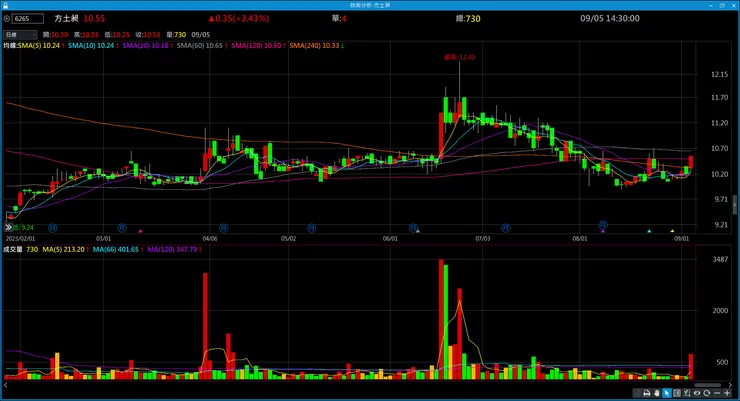Image resolution: width=740 pixels, height=401 pixels.
Task: Click the right scroll arrow at bottom
Action: point(730,385)
